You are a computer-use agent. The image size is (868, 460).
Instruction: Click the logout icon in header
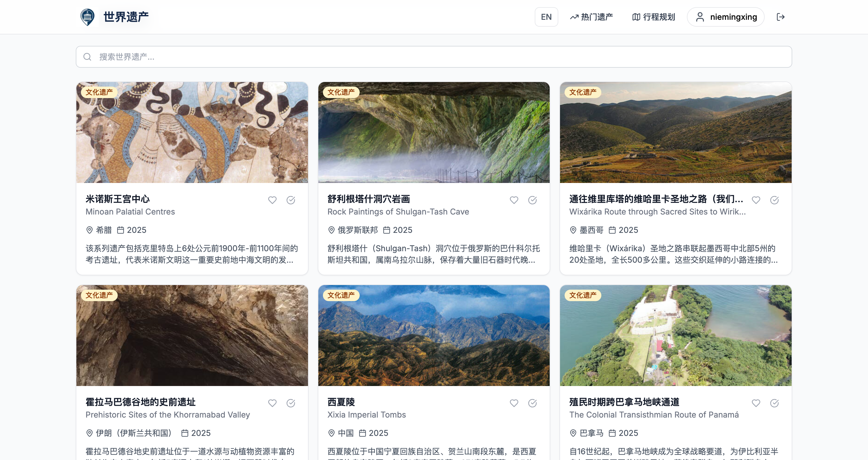(x=780, y=17)
